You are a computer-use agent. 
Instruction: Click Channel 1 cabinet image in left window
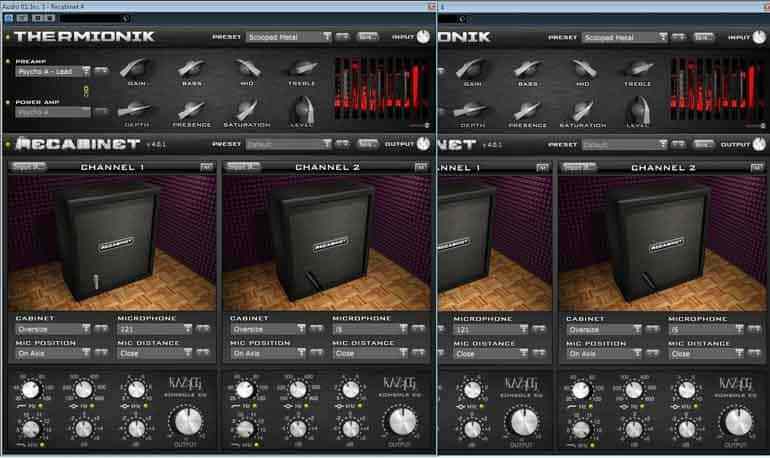(x=112, y=242)
